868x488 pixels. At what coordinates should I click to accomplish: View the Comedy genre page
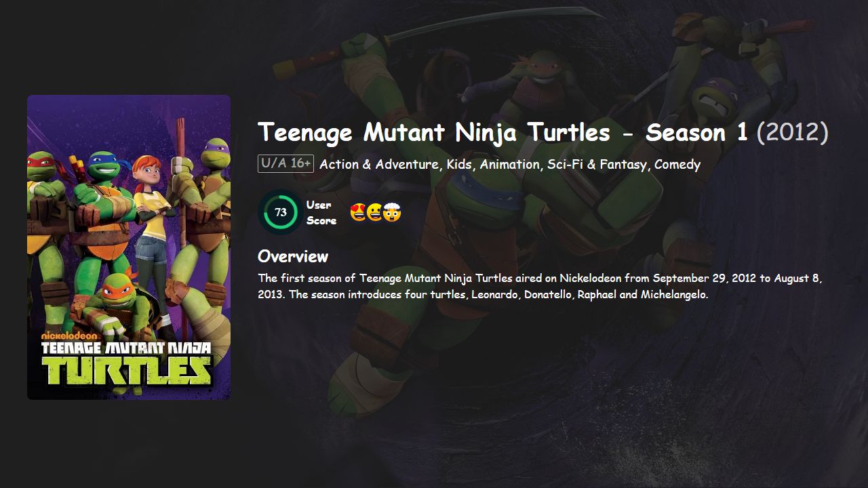coord(678,164)
